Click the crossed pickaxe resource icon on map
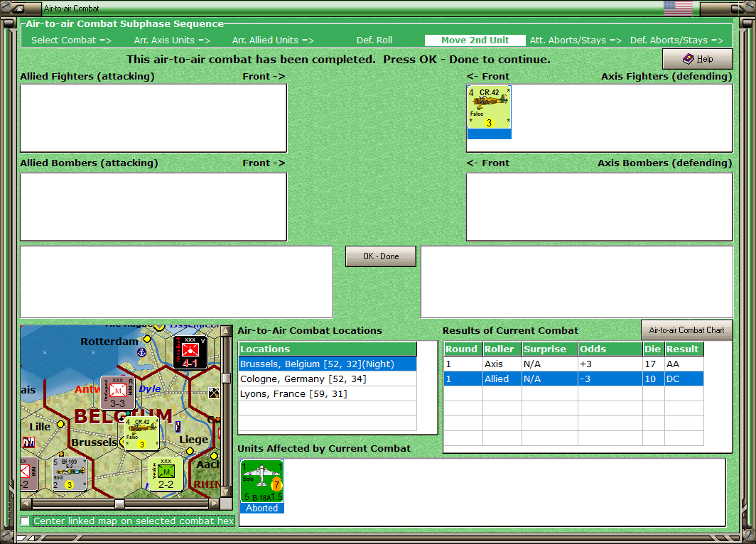Screen dimensions: 756x544 coord(214,393)
